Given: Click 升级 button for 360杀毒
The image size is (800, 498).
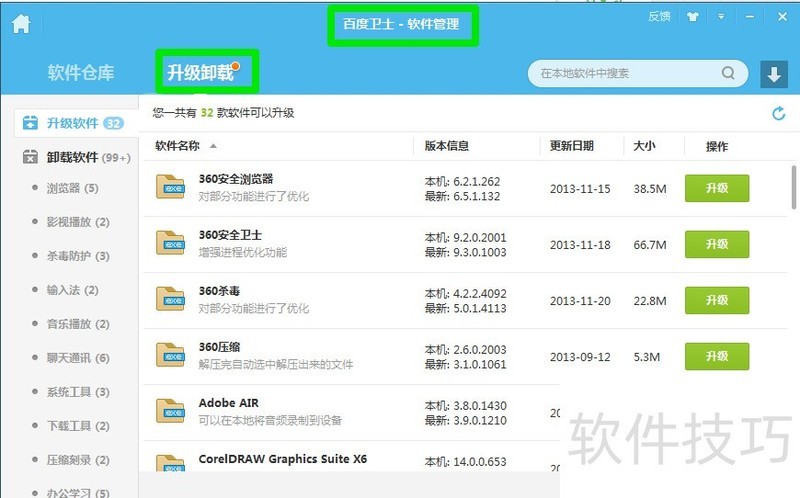Looking at the screenshot, I should click(x=716, y=300).
